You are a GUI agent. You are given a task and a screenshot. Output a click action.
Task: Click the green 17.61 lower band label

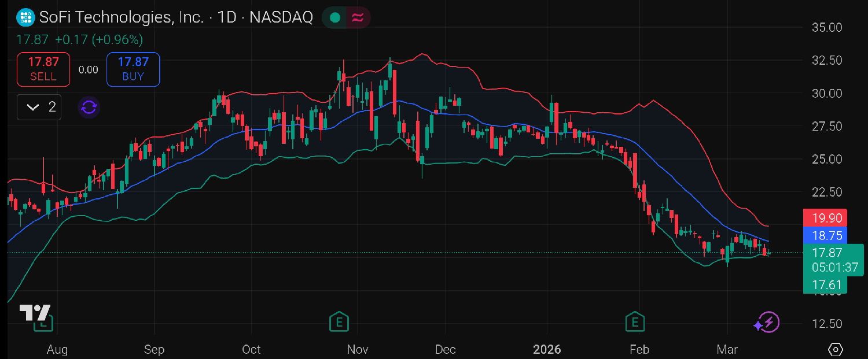[825, 284]
